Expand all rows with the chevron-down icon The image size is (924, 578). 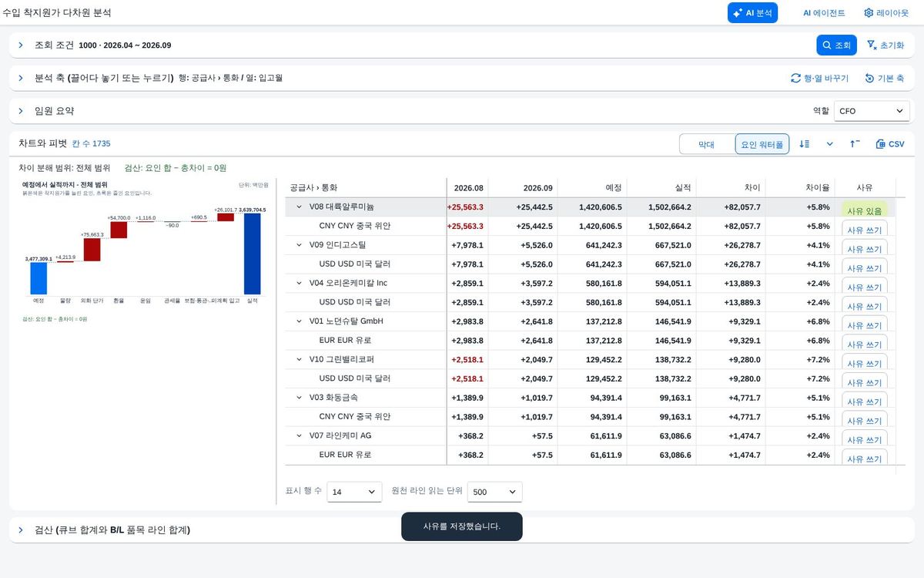tap(830, 144)
